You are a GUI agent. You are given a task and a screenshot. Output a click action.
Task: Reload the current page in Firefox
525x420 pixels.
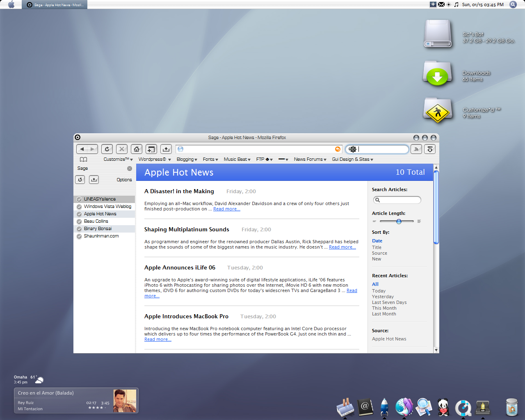click(x=107, y=149)
